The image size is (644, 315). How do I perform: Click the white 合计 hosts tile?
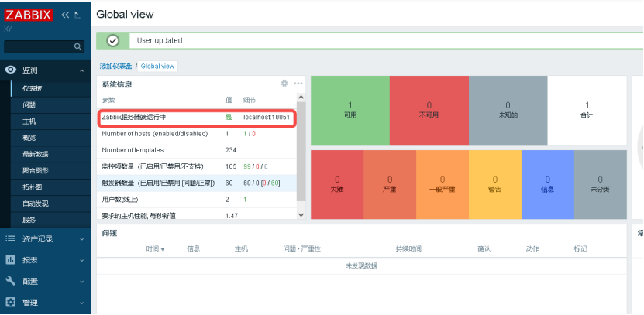coord(587,111)
